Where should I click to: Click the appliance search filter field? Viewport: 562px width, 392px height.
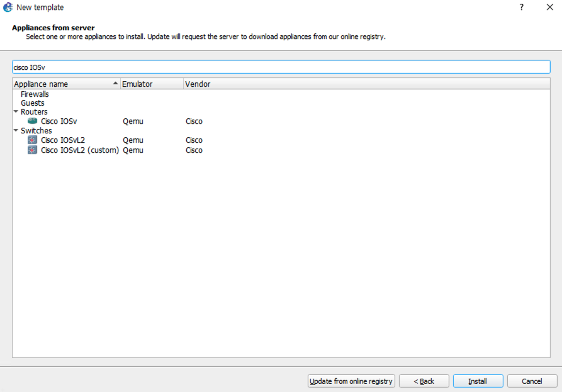(x=281, y=67)
